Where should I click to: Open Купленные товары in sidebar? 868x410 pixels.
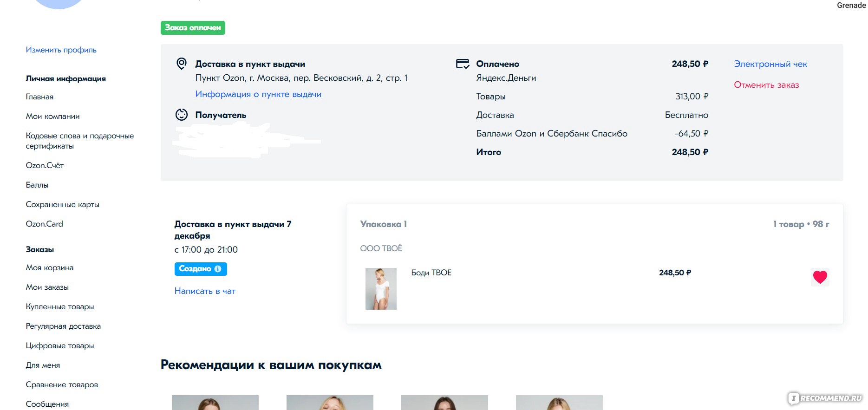[60, 307]
